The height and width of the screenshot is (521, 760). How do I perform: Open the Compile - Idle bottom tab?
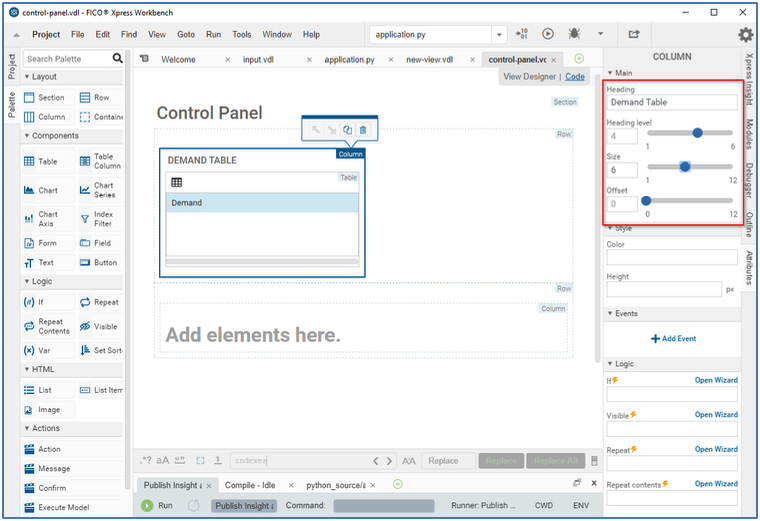pyautogui.click(x=250, y=485)
